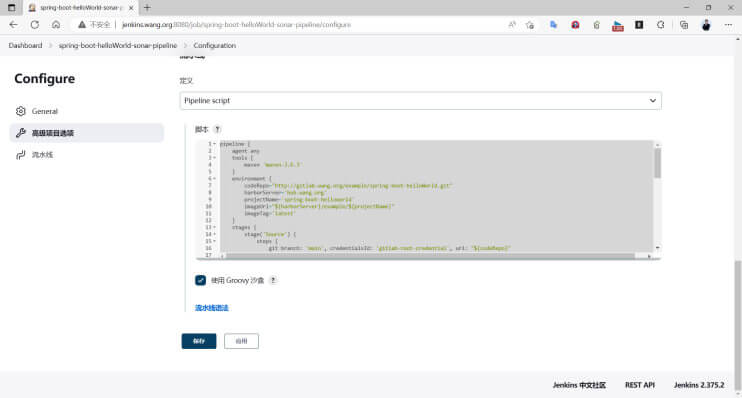Collapse steps block at line 15
The width and height of the screenshot is (742, 398).
coord(214,241)
